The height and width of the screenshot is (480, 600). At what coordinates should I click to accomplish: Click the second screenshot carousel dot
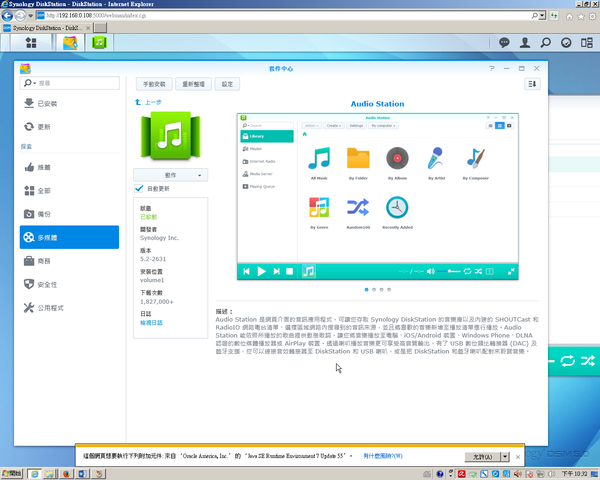(x=376, y=289)
